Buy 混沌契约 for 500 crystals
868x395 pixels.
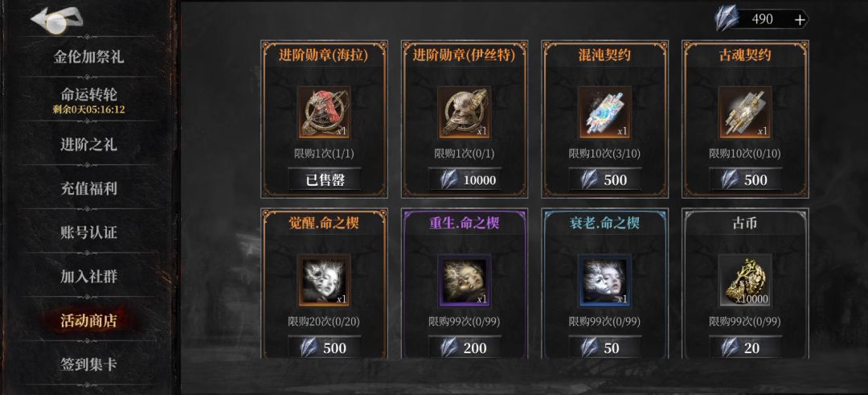[604, 180]
